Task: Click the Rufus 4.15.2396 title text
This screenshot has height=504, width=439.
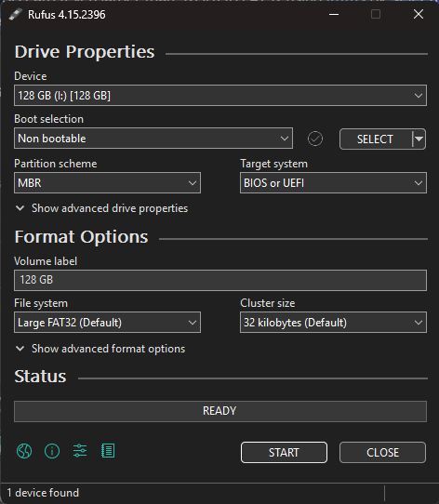Action: click(x=67, y=15)
